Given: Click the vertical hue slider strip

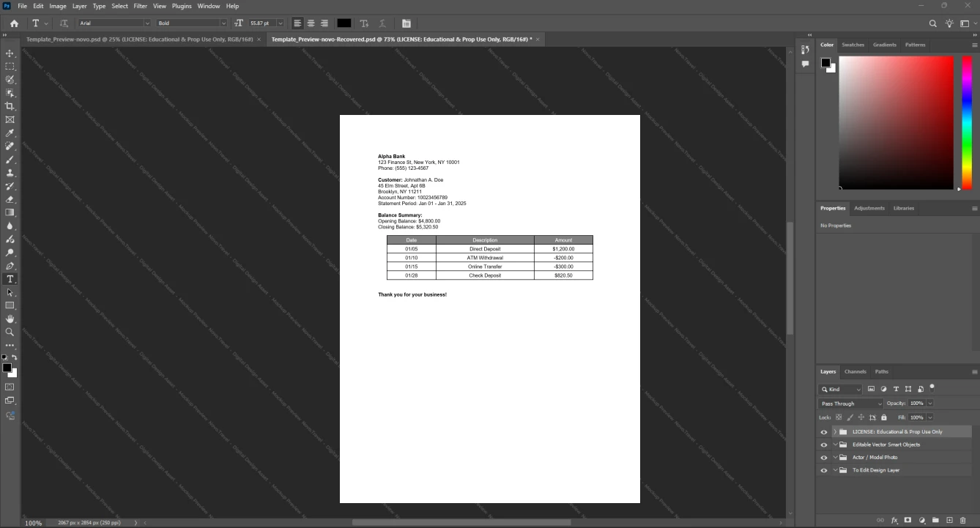Looking at the screenshot, I should (x=965, y=122).
